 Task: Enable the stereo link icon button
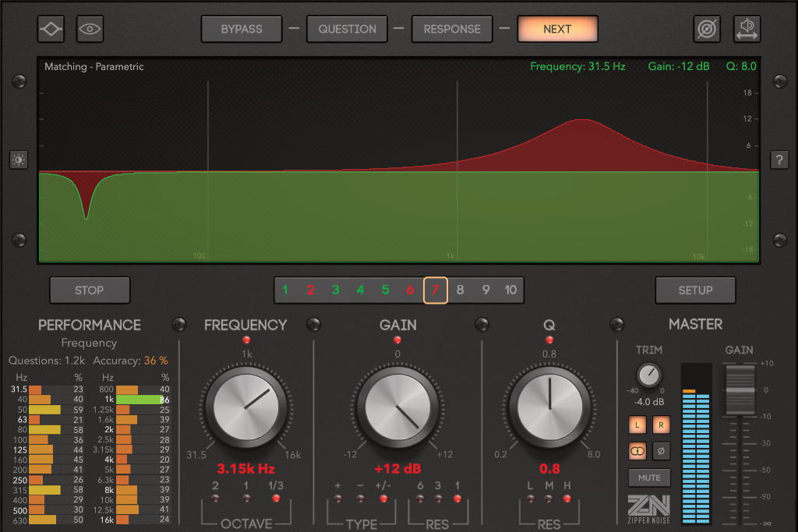(637, 450)
